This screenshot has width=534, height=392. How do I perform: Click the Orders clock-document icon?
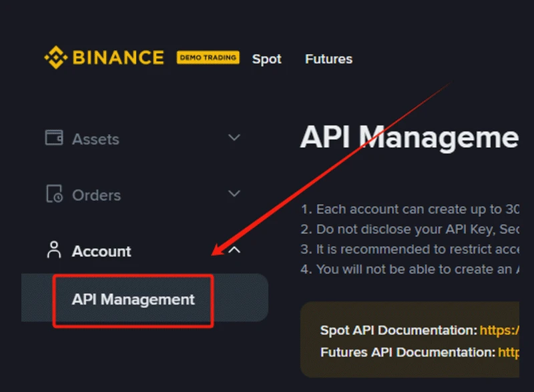[x=55, y=193]
